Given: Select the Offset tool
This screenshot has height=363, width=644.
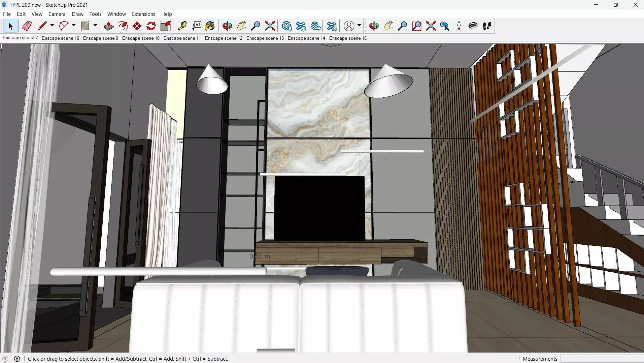Looking at the screenshot, I should (123, 26).
